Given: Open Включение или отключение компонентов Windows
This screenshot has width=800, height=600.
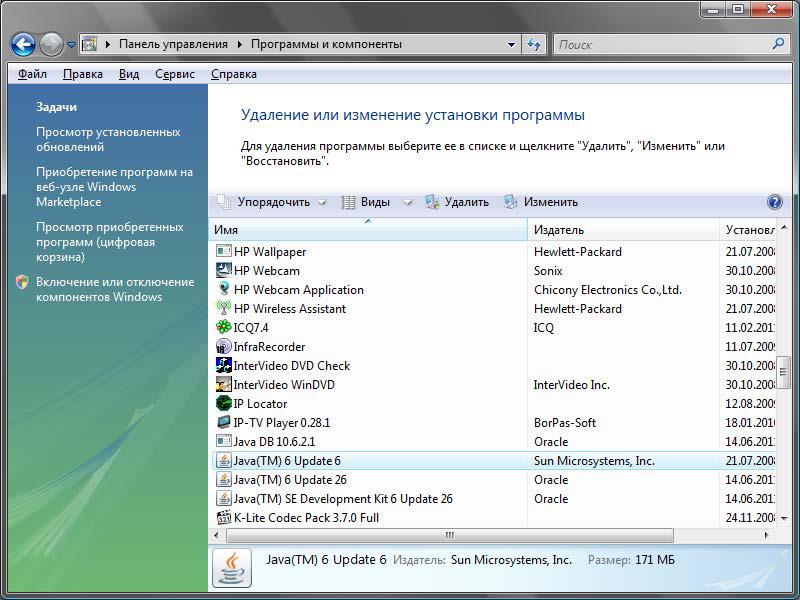Looking at the screenshot, I should [x=114, y=289].
